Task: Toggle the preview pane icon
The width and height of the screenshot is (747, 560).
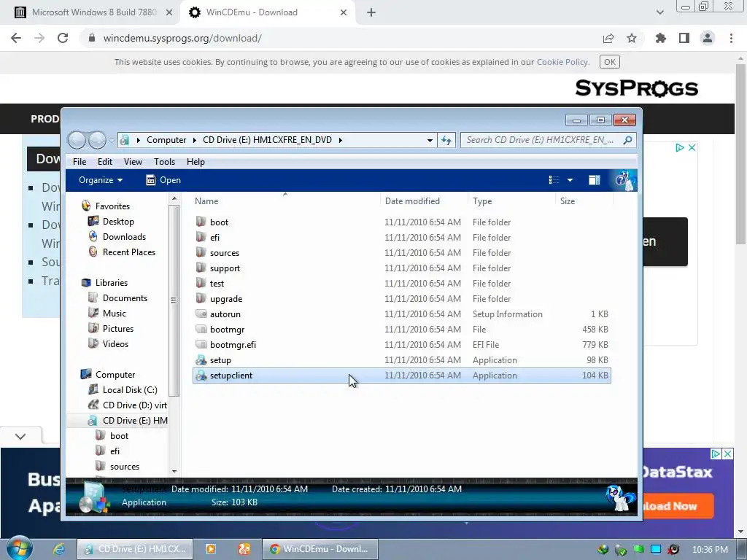Action: [x=594, y=180]
